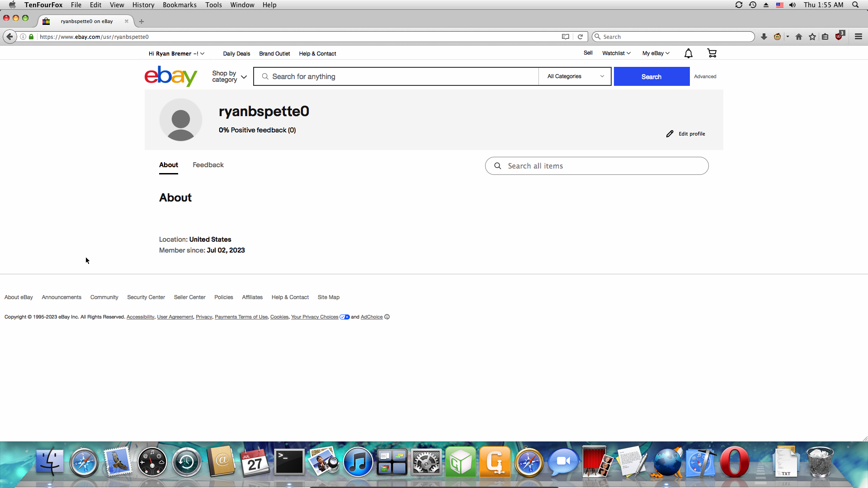Toggle Your Privacy Choices icon
The height and width of the screenshot is (488, 868).
pos(344,317)
